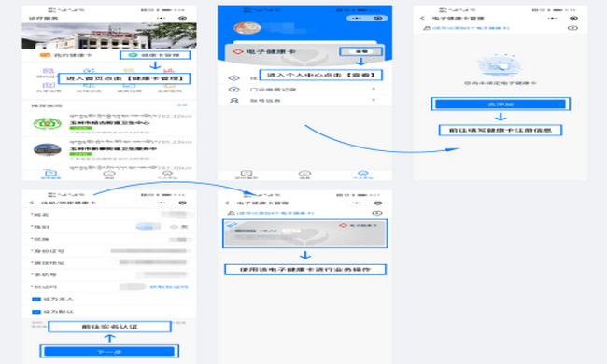
Task: Click the 查看 button on 电子健康卡 card
Action: pos(361,51)
